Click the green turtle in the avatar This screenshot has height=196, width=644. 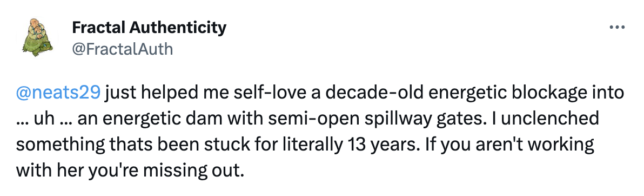pyautogui.click(x=37, y=47)
